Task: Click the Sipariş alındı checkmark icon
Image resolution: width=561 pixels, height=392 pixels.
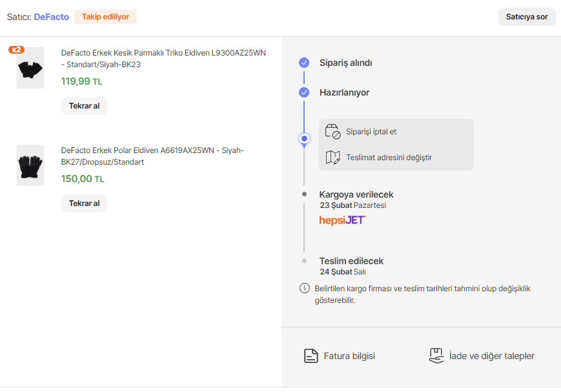Action: tap(304, 63)
